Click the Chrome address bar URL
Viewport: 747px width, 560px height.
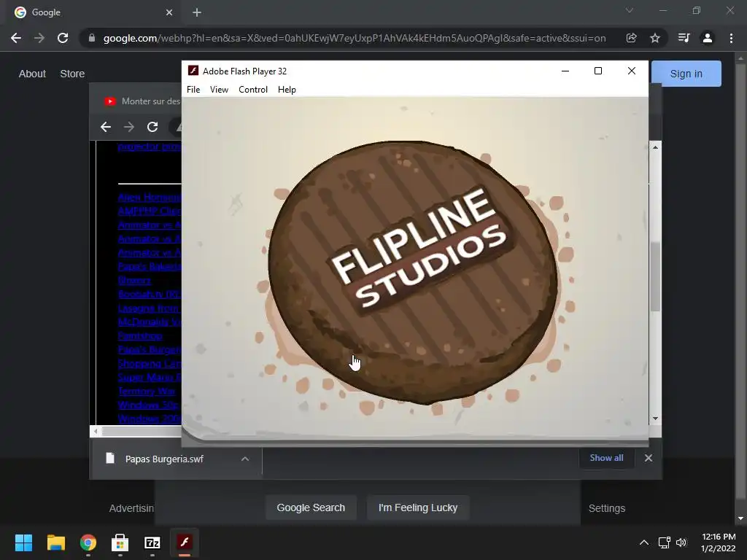[x=355, y=38]
